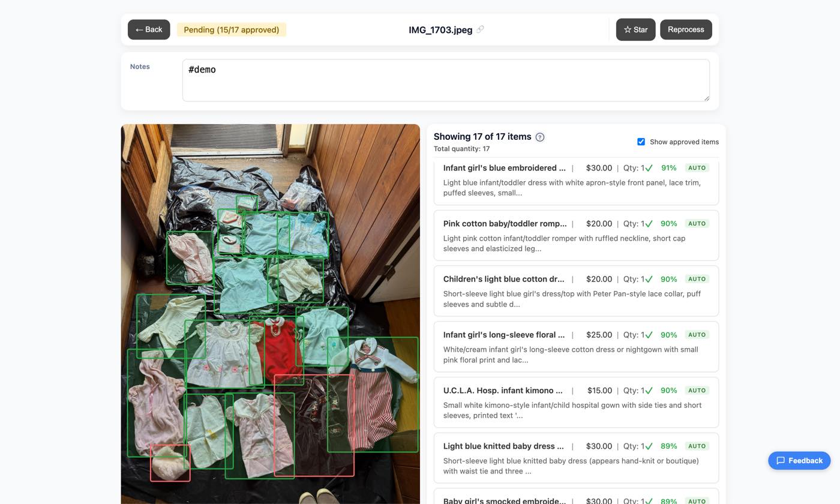This screenshot has width=840, height=504.
Task: Click AUTO badge on the 91% item
Action: click(697, 168)
